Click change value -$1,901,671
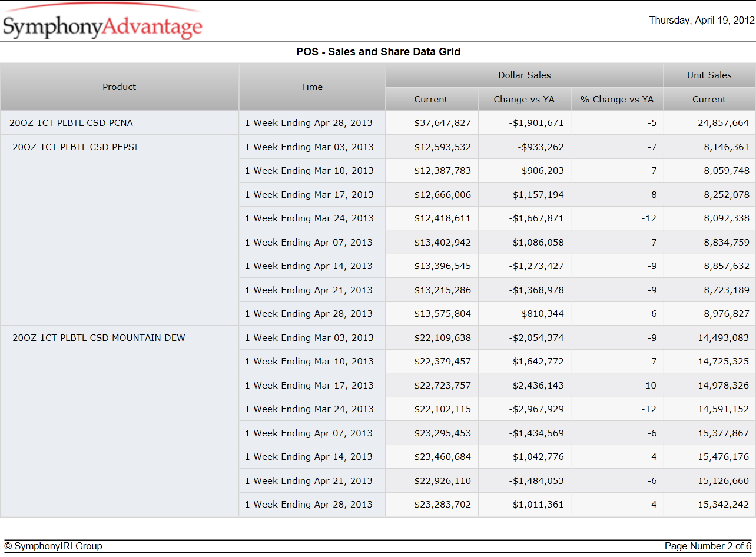This screenshot has height=557, width=756. pos(535,123)
